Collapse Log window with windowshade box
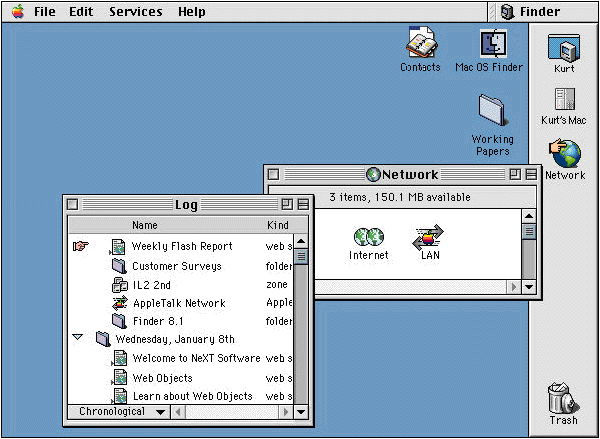 [x=303, y=204]
